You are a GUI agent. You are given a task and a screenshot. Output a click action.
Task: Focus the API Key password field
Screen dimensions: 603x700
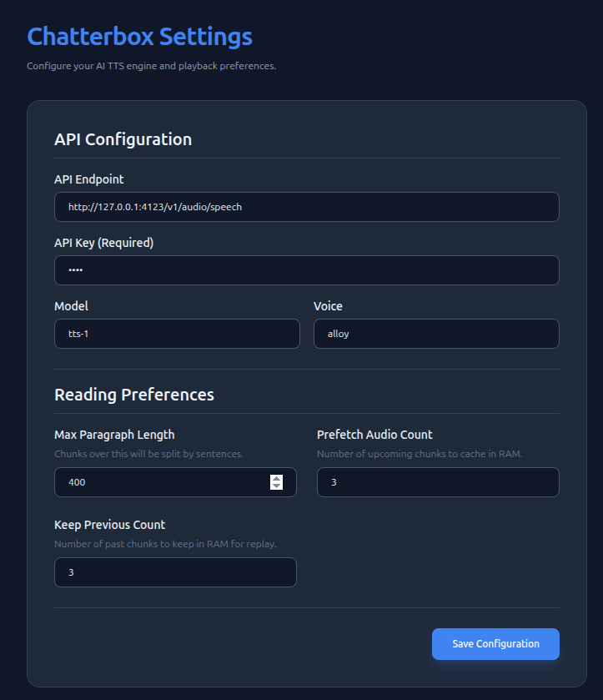[x=306, y=270]
